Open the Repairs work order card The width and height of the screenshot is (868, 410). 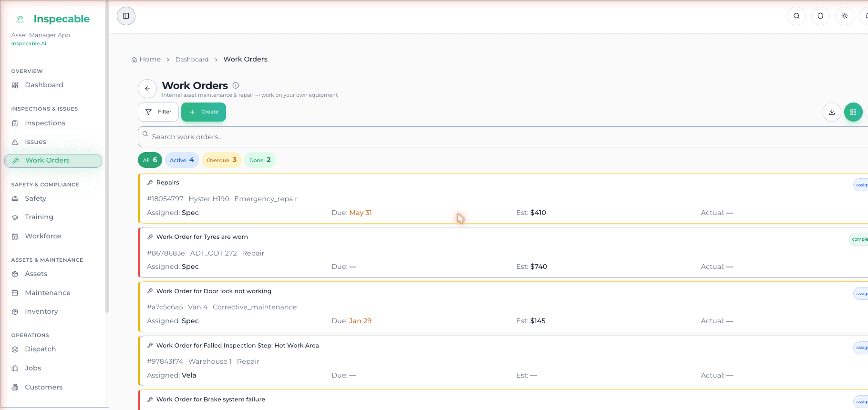click(x=503, y=198)
